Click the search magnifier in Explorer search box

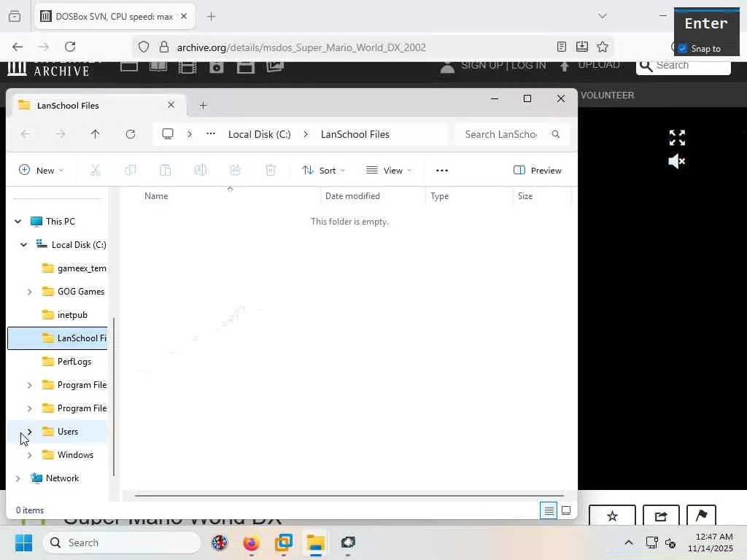555,134
